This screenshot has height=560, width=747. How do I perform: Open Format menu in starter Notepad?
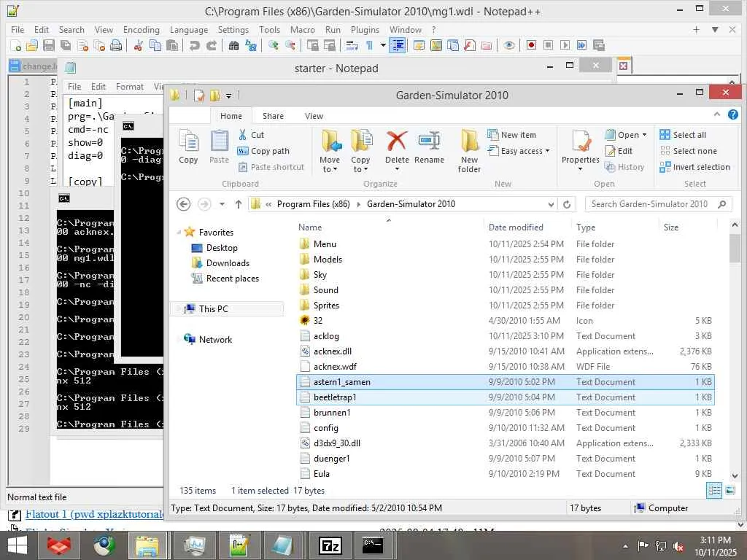130,87
